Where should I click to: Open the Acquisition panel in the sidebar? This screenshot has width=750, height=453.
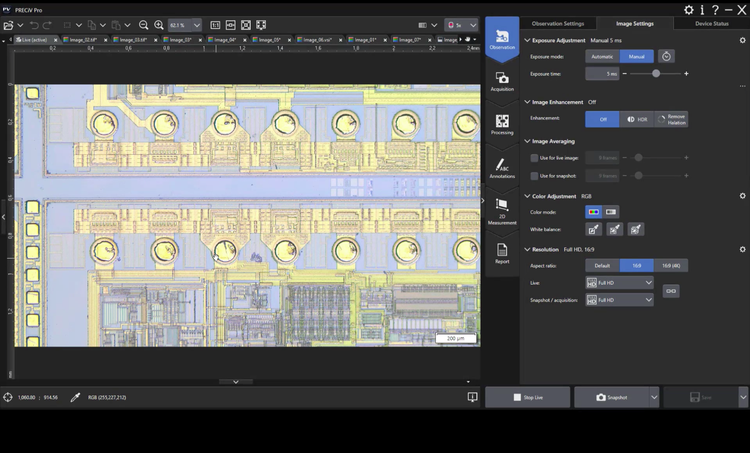click(502, 81)
